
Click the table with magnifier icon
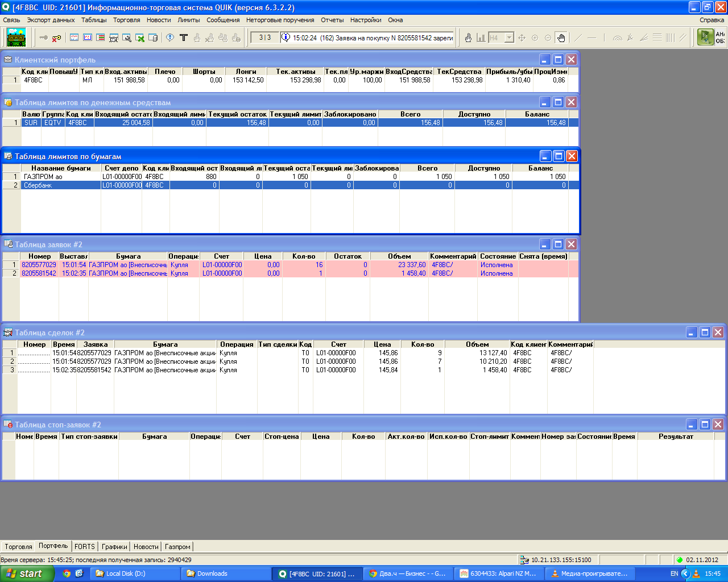tap(126, 38)
